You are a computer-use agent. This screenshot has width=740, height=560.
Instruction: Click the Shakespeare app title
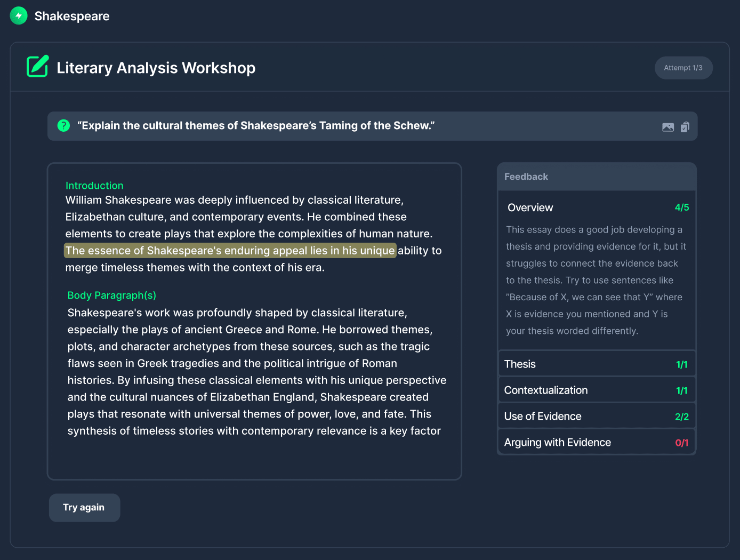click(x=72, y=16)
